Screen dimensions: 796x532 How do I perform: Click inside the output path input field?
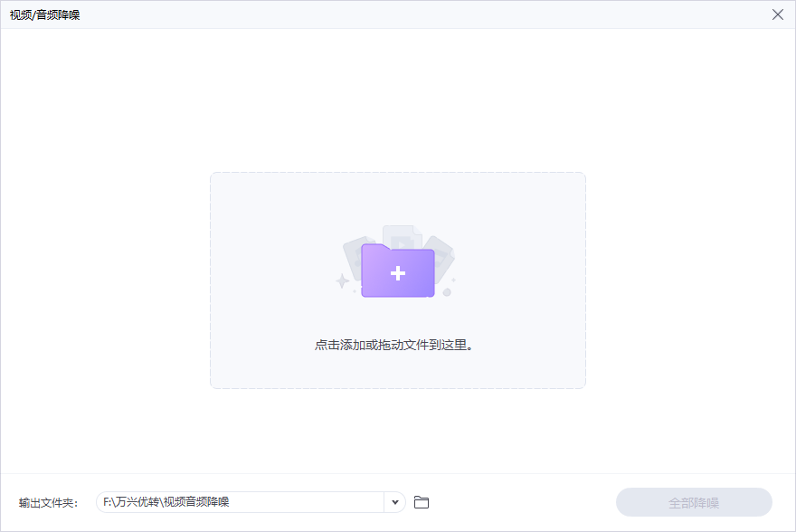click(244, 501)
